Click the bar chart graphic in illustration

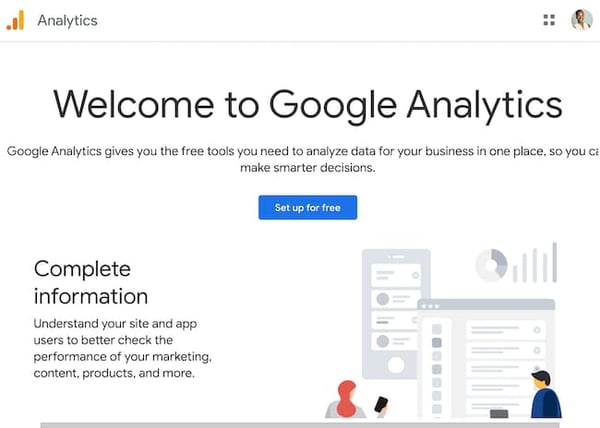pos(535,263)
